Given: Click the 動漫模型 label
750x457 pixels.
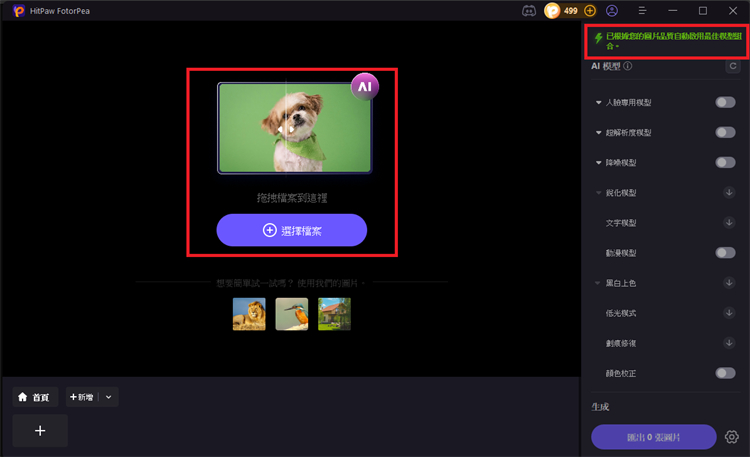Looking at the screenshot, I should [x=620, y=253].
